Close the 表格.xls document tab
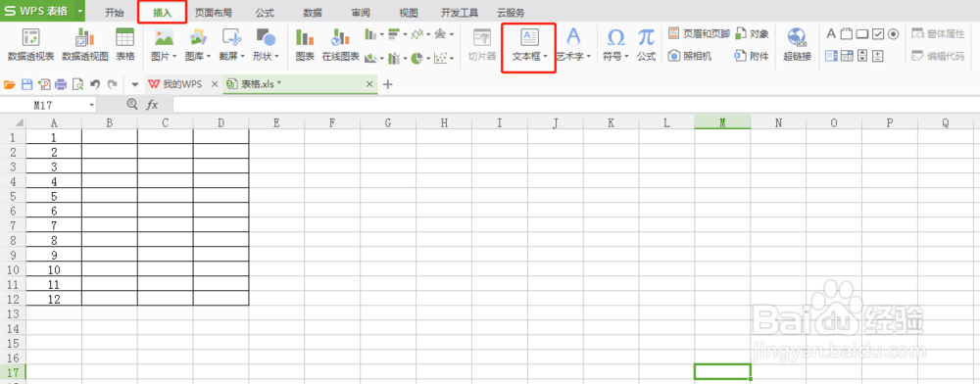Screen dimensions: 980x384 tap(369, 84)
